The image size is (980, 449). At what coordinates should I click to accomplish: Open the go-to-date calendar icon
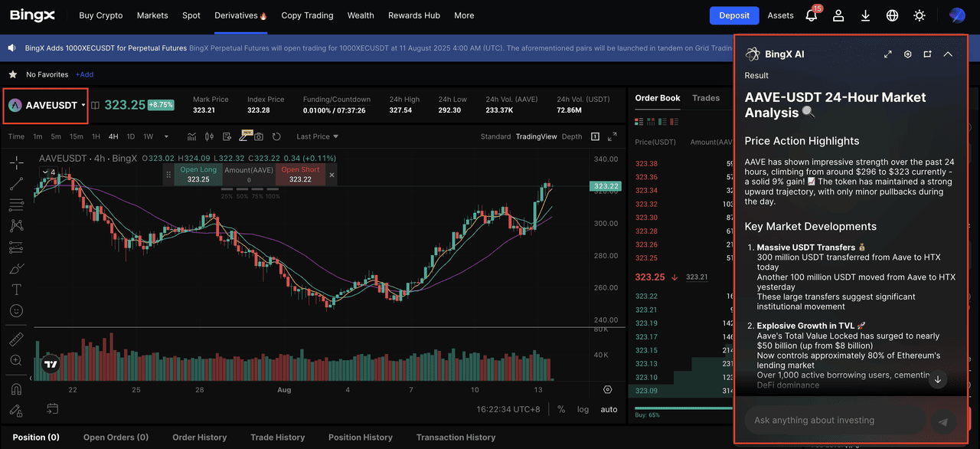tap(52, 408)
